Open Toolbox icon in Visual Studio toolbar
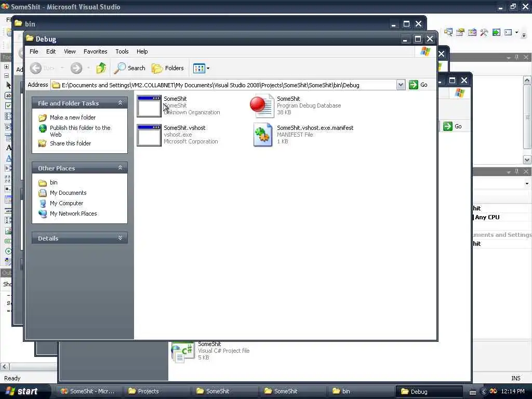The image size is (532, 399). (x=484, y=32)
